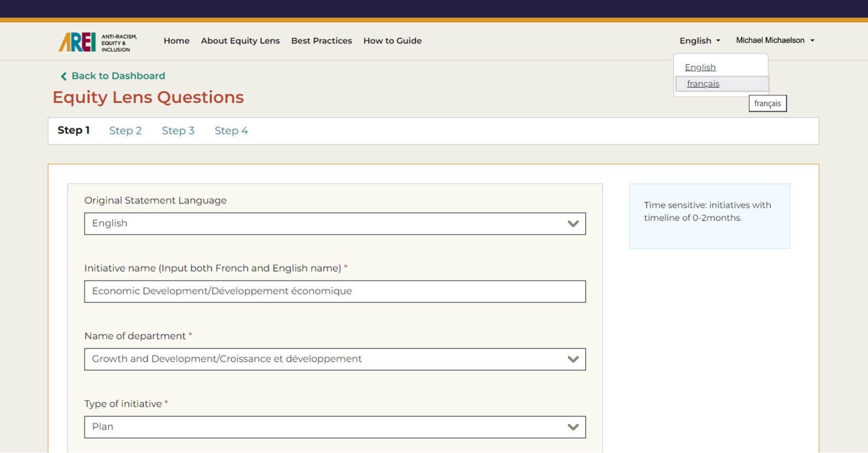Choose English in the language menu
868x453 pixels.
(700, 68)
